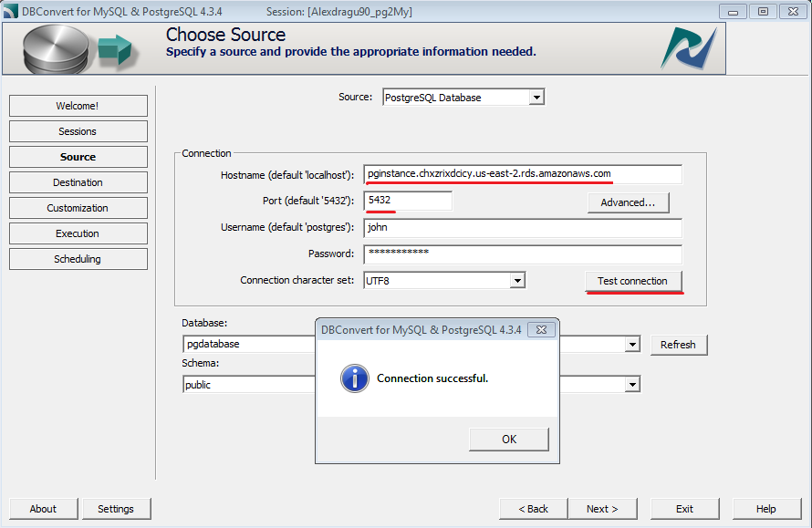812x528 pixels.
Task: Expand the Connection character set dropdown
Action: click(517, 281)
